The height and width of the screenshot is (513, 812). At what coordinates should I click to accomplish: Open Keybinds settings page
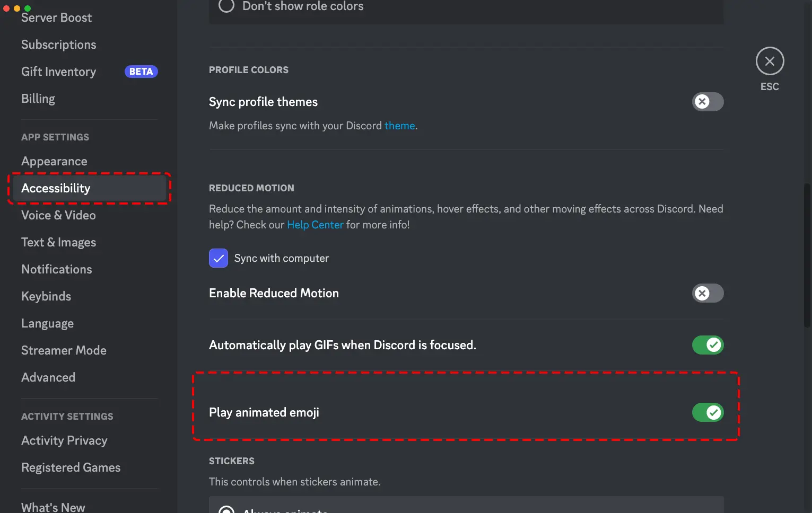click(x=46, y=296)
